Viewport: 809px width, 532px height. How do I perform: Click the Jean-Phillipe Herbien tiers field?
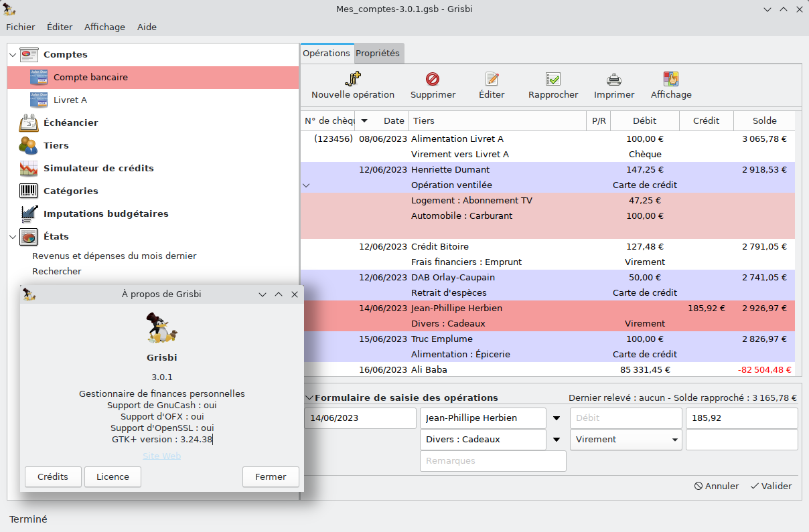pos(483,418)
